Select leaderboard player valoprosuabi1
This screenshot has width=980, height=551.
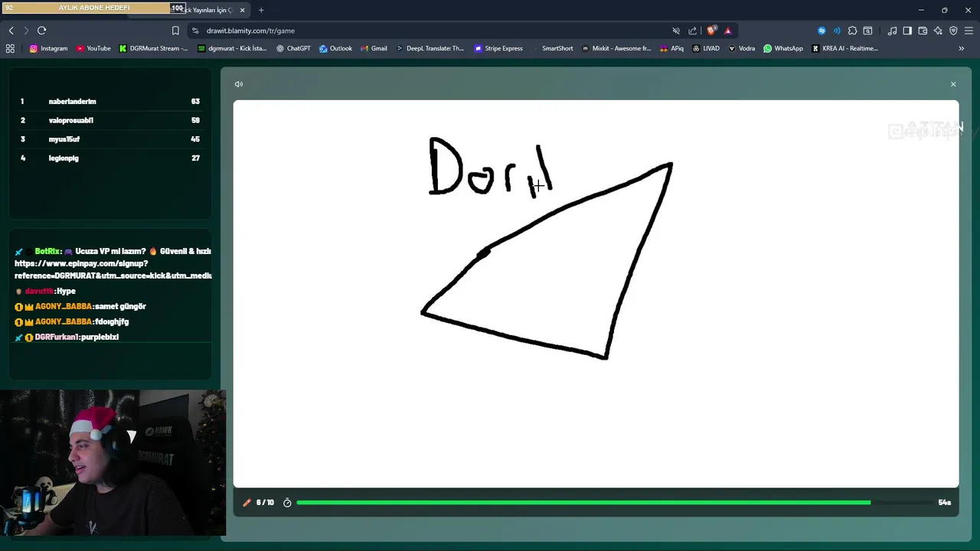coord(110,120)
